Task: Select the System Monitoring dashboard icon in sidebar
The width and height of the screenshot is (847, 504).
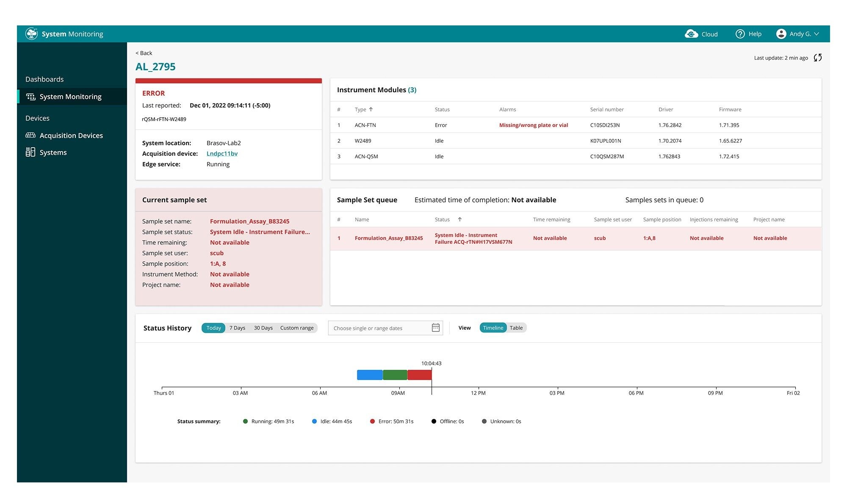Action: coord(31,96)
